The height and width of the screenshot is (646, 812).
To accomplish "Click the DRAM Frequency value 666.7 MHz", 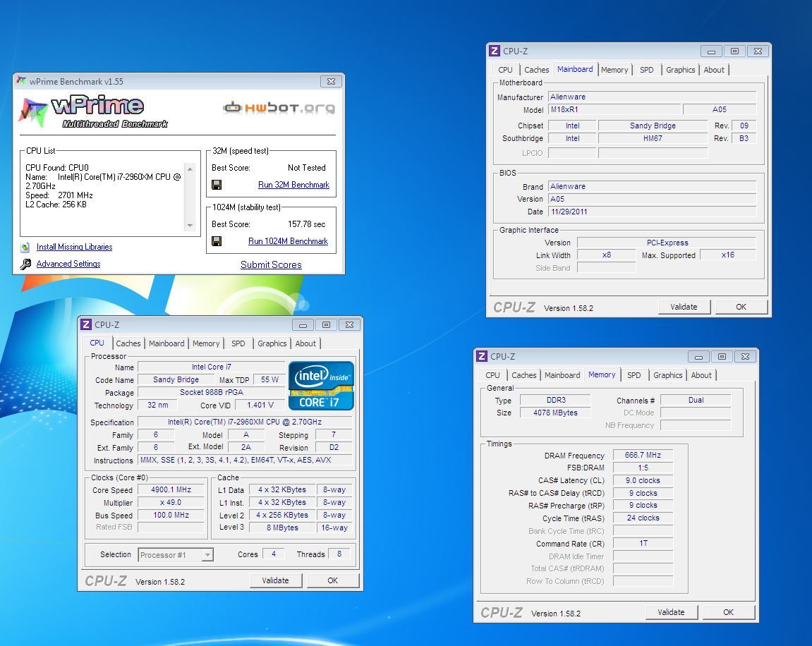I will coord(643,455).
